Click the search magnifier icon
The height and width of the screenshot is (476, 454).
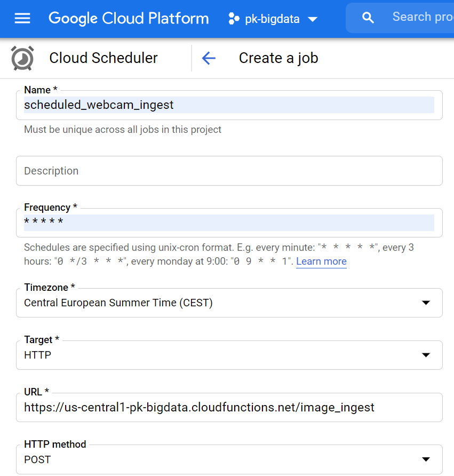coord(368,18)
